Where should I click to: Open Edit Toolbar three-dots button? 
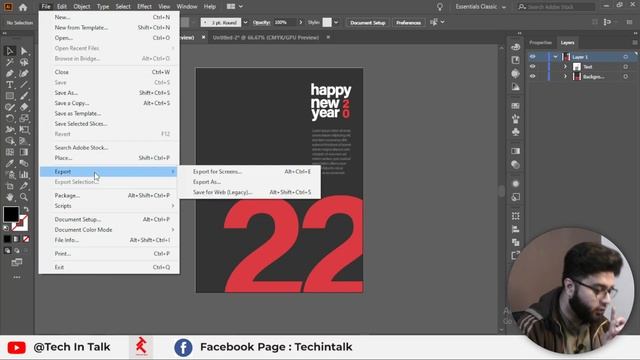tap(17, 277)
